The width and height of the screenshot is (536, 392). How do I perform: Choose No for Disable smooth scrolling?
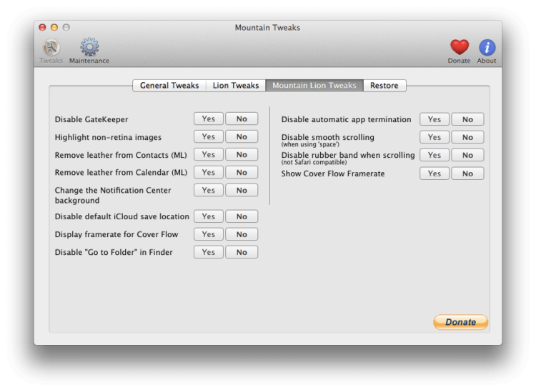[x=467, y=137]
